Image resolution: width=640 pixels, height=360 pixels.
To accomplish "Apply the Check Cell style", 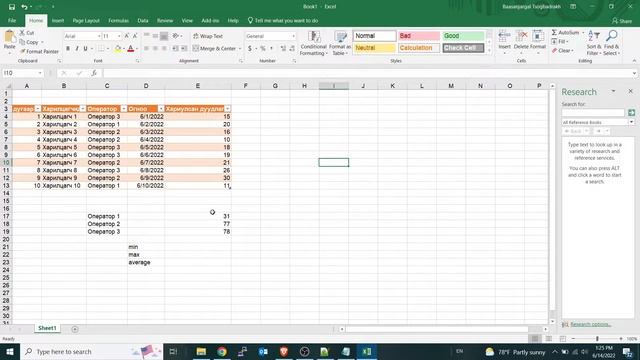I will pos(463,48).
